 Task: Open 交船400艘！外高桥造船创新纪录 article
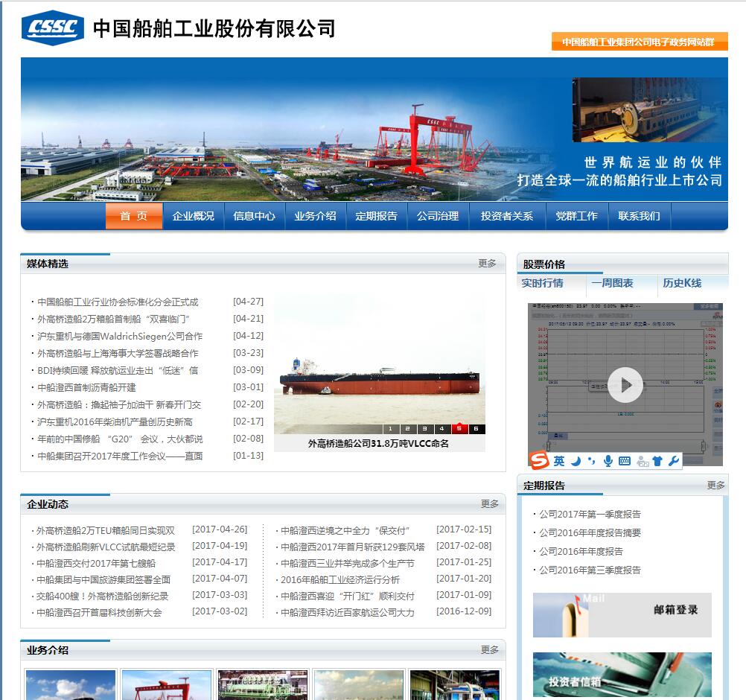(102, 596)
